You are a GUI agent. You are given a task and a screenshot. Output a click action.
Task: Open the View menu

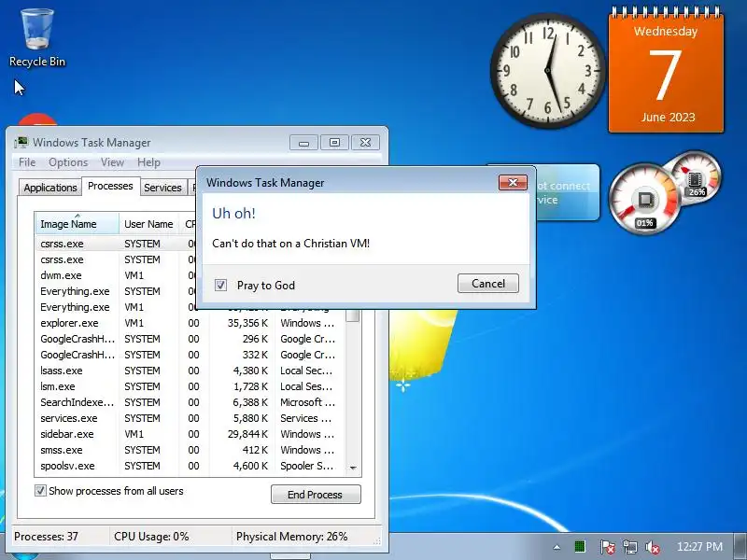[112, 162]
